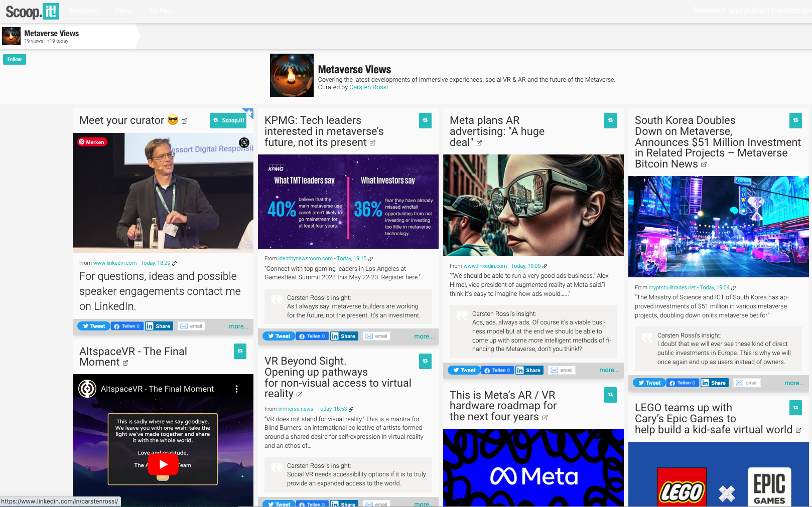This screenshot has height=507, width=812.
Task: Share KPMG post on LinkedIn
Action: pyautogui.click(x=344, y=336)
